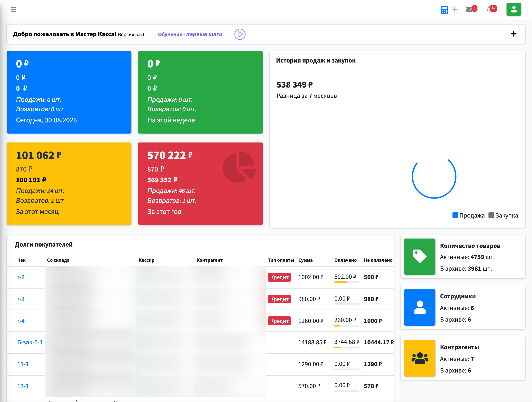Toggle the Закупка legend series
Screen dimensions: 532x402
pos(503,215)
